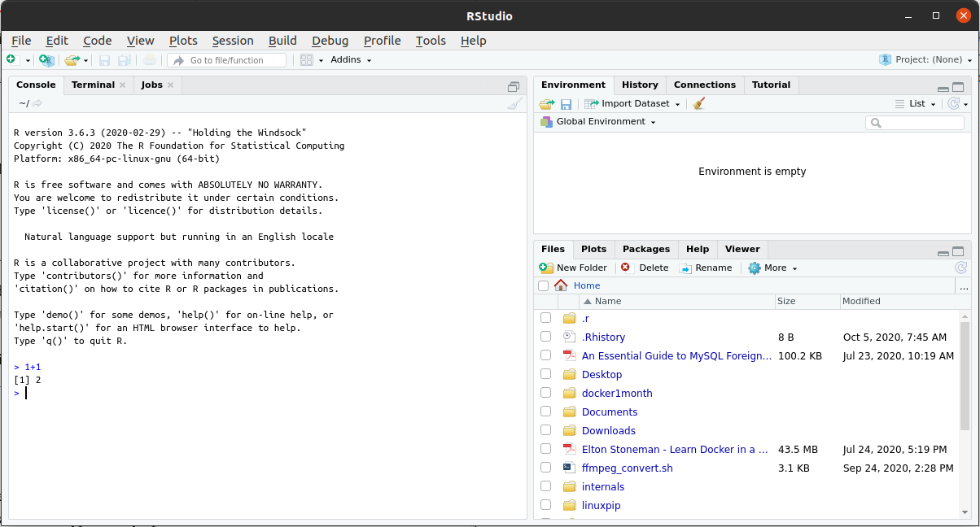Open the ffmpeg_convert.sh file
Viewport: 980px width, 527px height.
point(628,468)
